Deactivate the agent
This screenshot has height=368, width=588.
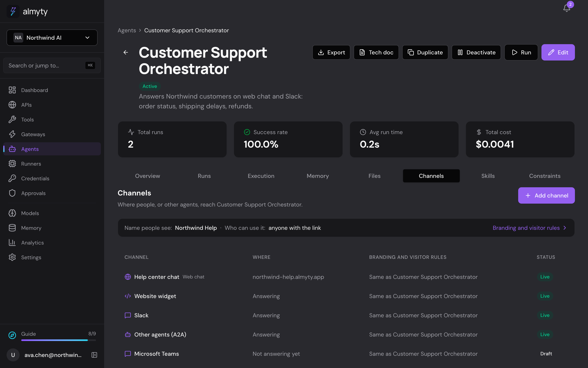tap(476, 52)
